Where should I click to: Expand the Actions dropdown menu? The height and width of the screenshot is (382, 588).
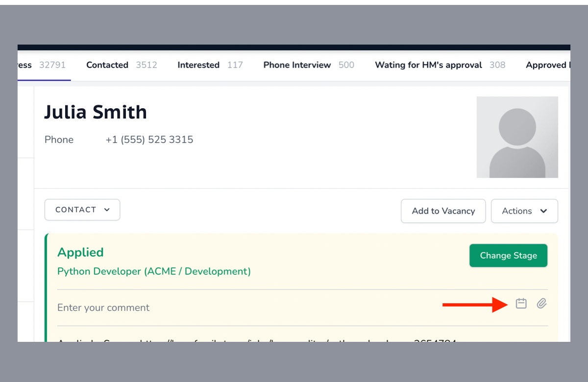524,211
